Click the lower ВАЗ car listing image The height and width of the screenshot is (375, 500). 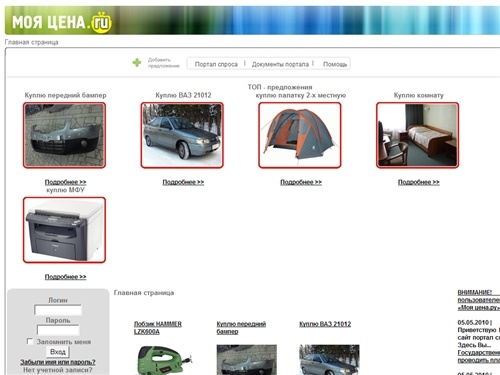(x=329, y=360)
